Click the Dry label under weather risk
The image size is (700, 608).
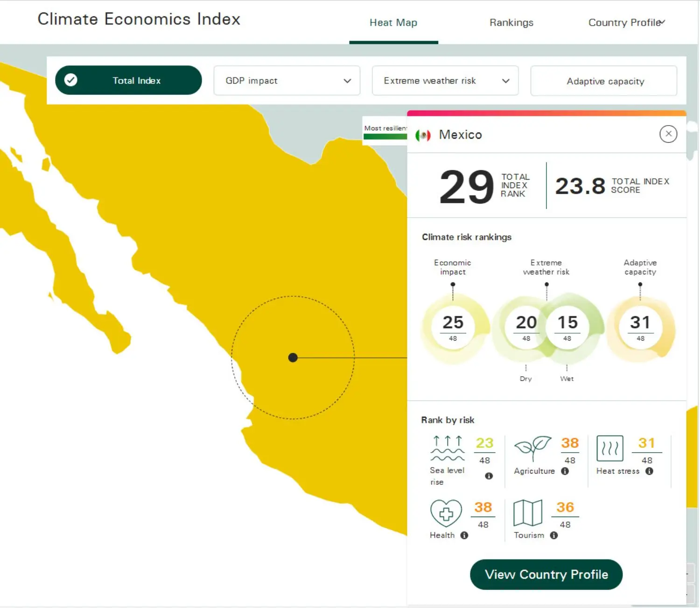526,378
